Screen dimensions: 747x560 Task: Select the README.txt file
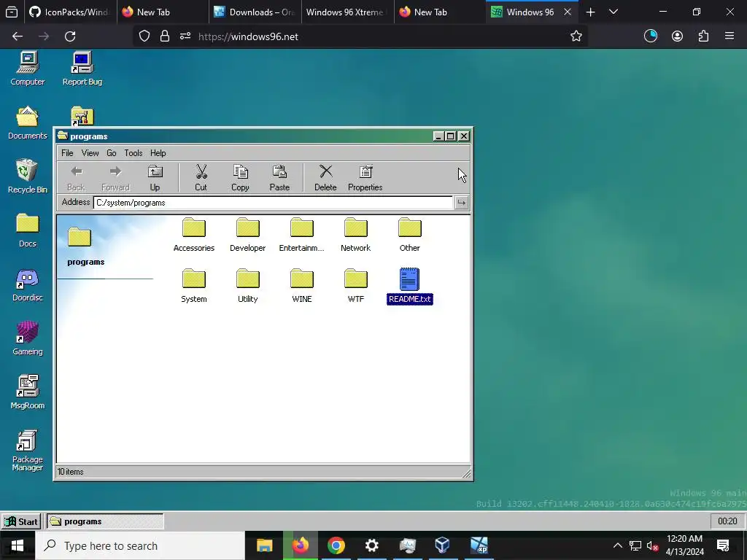[410, 286]
